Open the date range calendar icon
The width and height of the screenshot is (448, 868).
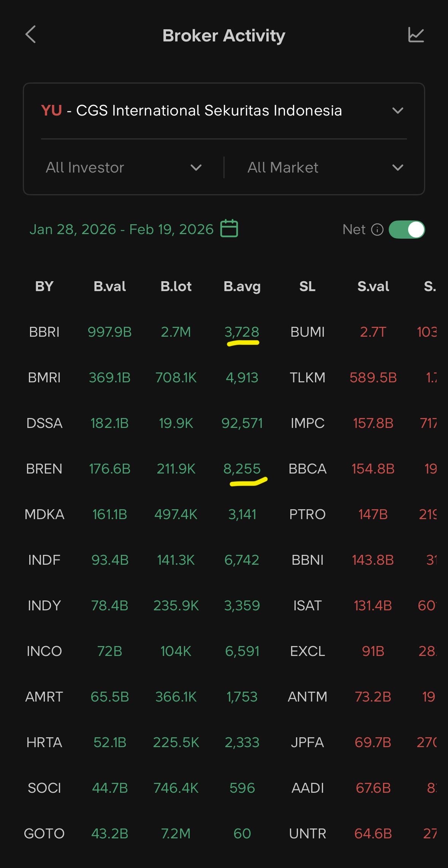pyautogui.click(x=229, y=229)
